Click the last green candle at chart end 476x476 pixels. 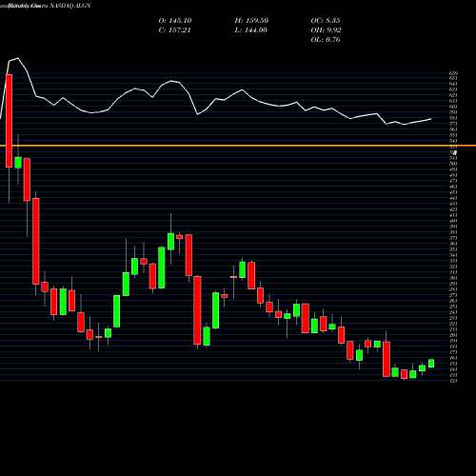(431, 364)
